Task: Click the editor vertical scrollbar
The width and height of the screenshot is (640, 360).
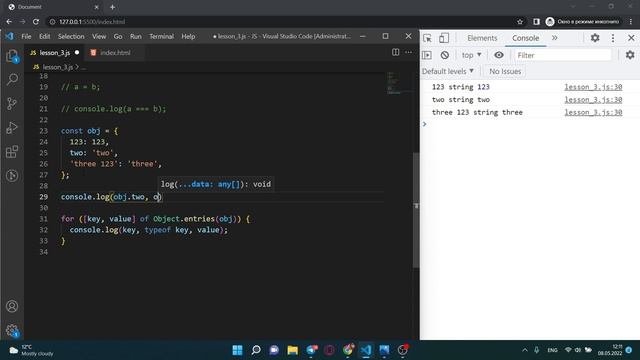Action: click(x=416, y=210)
